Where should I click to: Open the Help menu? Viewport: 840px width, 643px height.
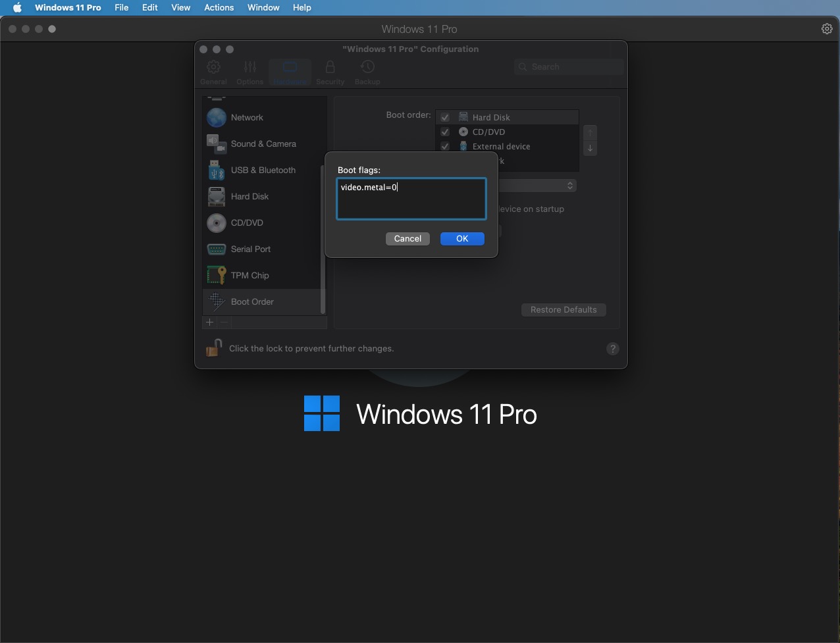click(x=302, y=8)
